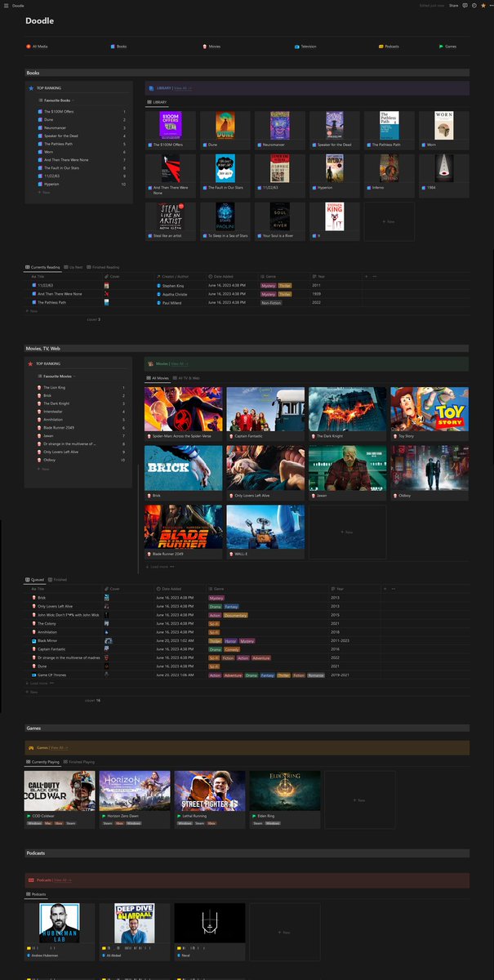Click View All in the Games callout
This screenshot has width=494, height=980.
pyautogui.click(x=60, y=747)
